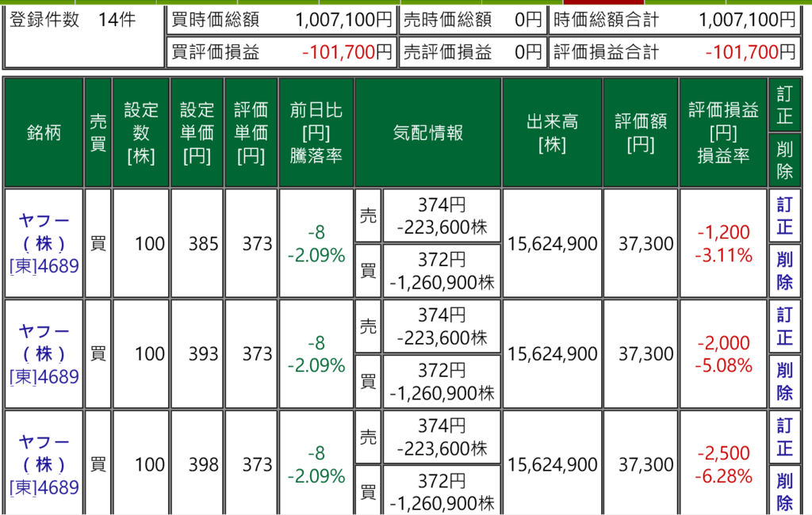Screen dimensions: 812x515
Task: Click 訂正 for the 385 yen position
Action: pyautogui.click(x=784, y=216)
